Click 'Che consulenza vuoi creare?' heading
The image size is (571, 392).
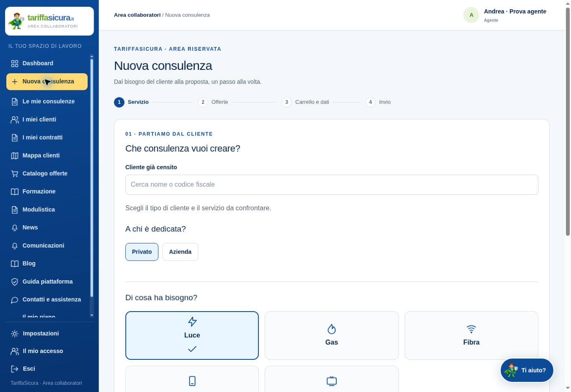(x=183, y=149)
